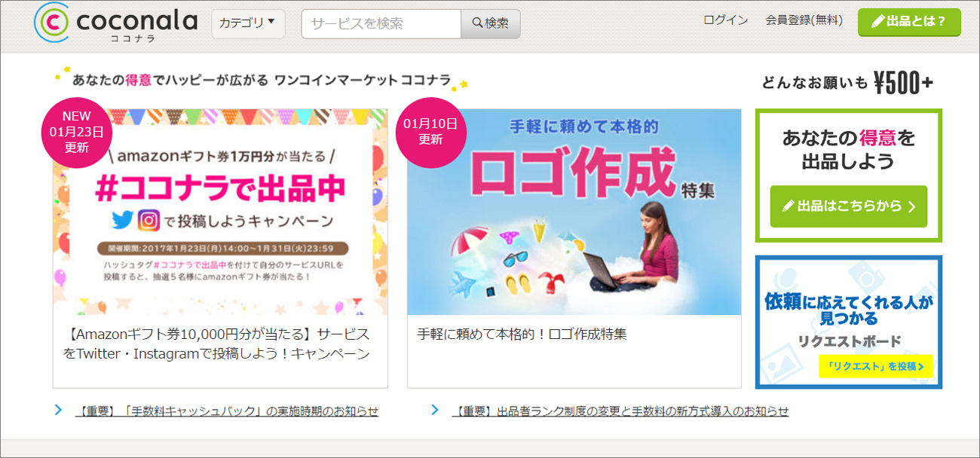Image resolution: width=980 pixels, height=458 pixels.
Task: Click the green 出品はこちらから button
Action: click(x=849, y=206)
